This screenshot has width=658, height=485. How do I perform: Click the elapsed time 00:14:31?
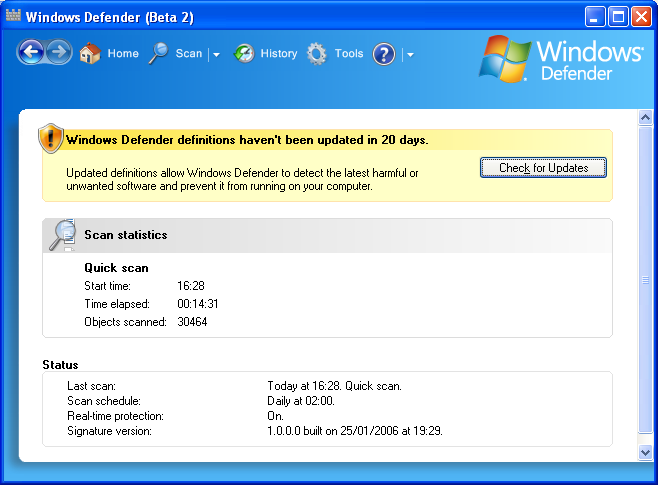pos(198,304)
